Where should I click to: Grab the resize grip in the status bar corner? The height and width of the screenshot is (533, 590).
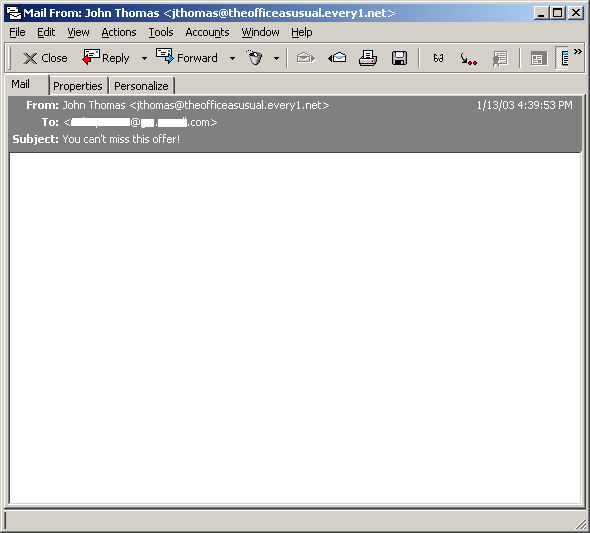click(581, 523)
